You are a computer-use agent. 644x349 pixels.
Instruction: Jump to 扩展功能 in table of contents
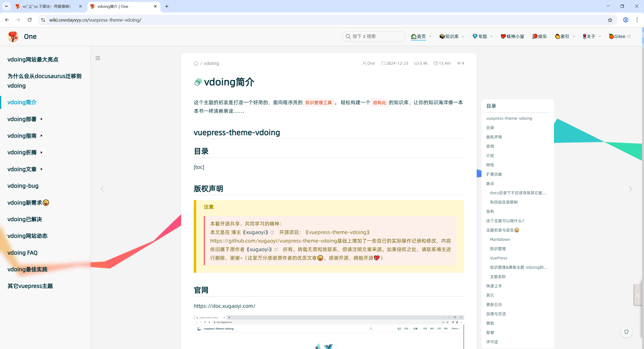(494, 174)
